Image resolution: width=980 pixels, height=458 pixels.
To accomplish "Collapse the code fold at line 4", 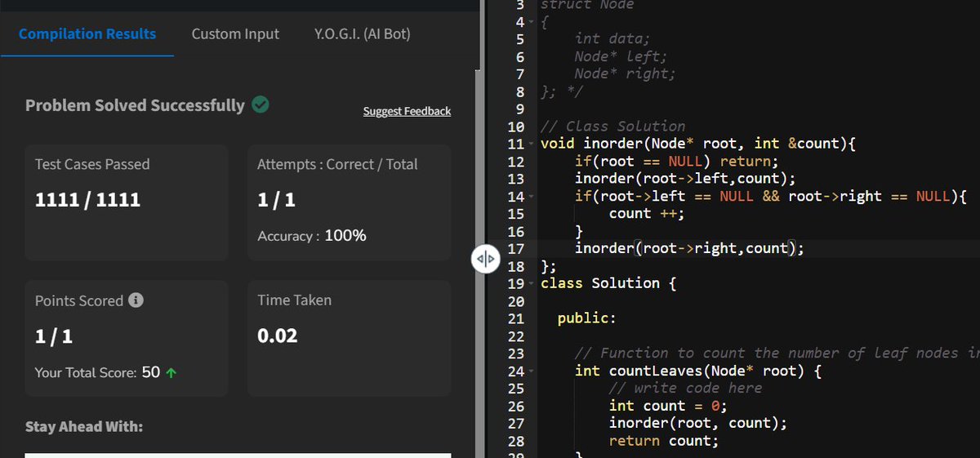I will pos(531,21).
